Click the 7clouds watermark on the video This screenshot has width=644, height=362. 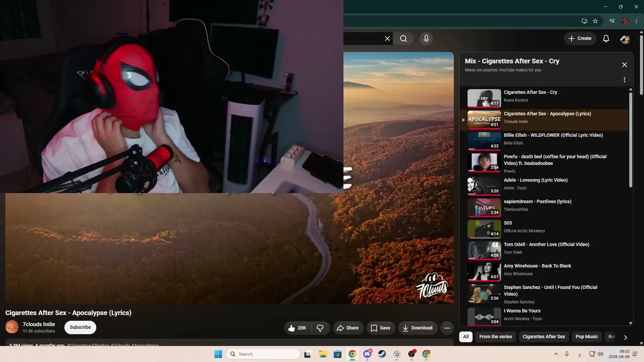(432, 287)
